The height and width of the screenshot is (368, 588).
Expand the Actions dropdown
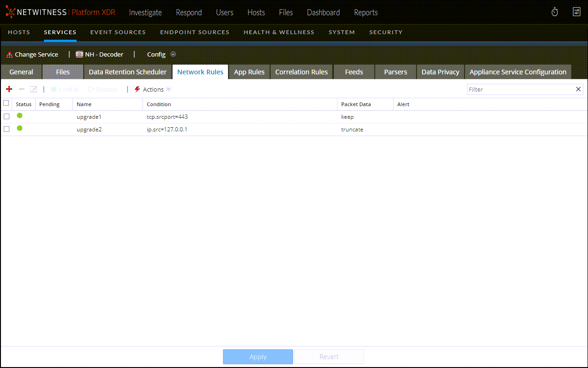coord(153,89)
